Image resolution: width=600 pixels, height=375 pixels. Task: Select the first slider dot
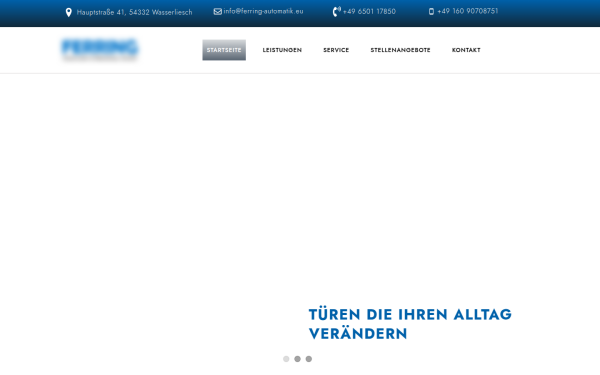pyautogui.click(x=286, y=359)
